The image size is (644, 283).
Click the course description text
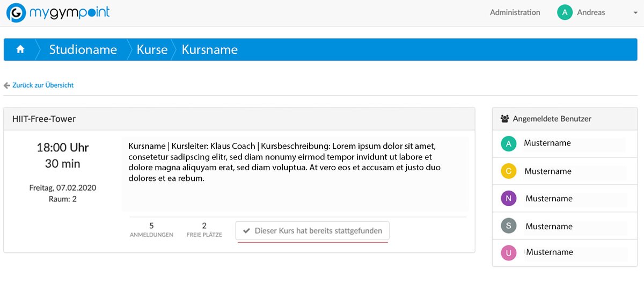[284, 162]
